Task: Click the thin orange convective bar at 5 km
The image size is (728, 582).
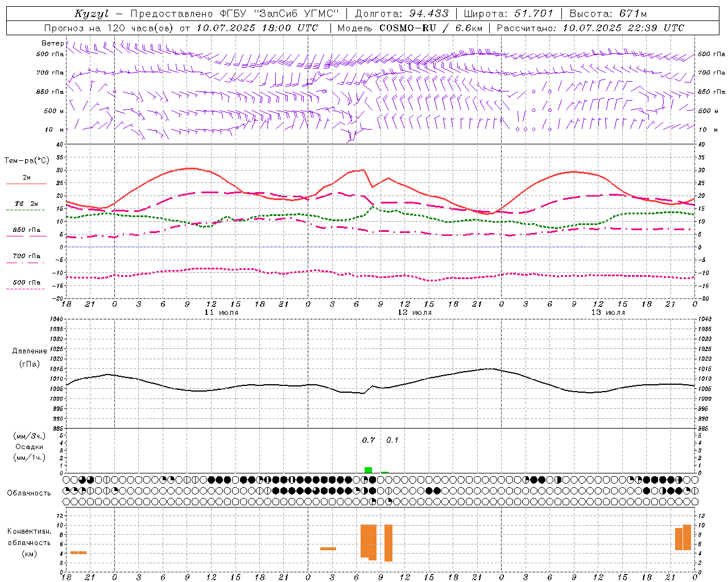Action: coord(328,548)
